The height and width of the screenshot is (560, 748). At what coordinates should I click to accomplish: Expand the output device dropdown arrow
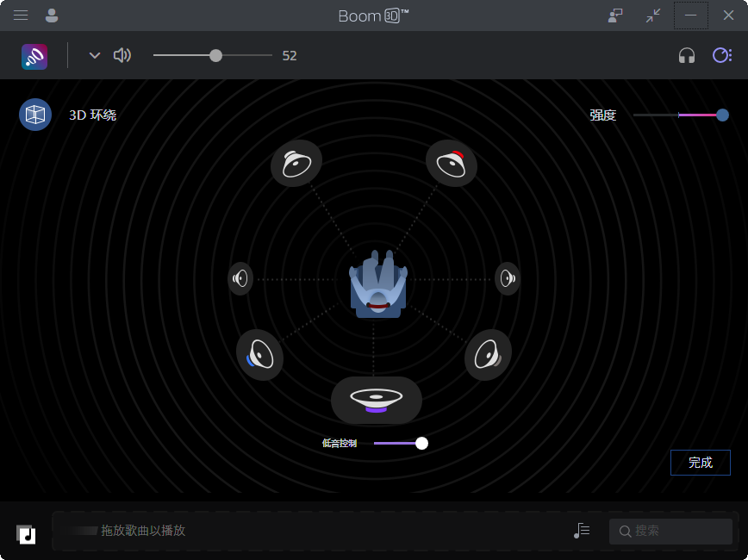pos(95,55)
